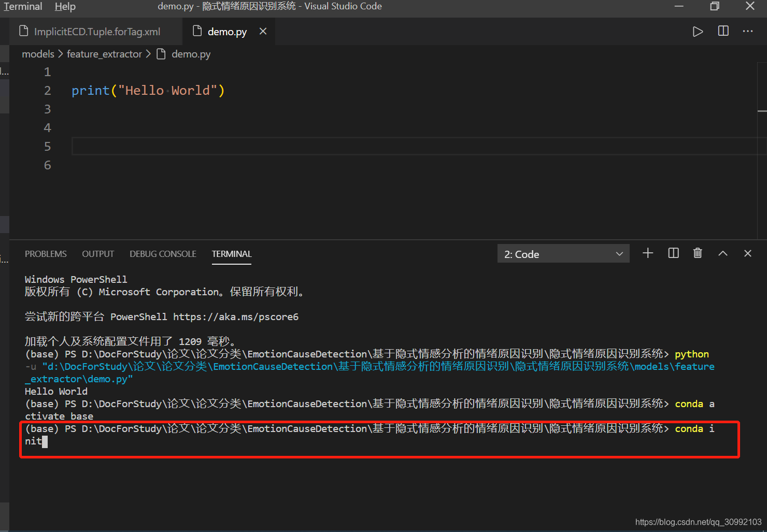Run the Python file with play icon
The height and width of the screenshot is (532, 767).
point(698,32)
